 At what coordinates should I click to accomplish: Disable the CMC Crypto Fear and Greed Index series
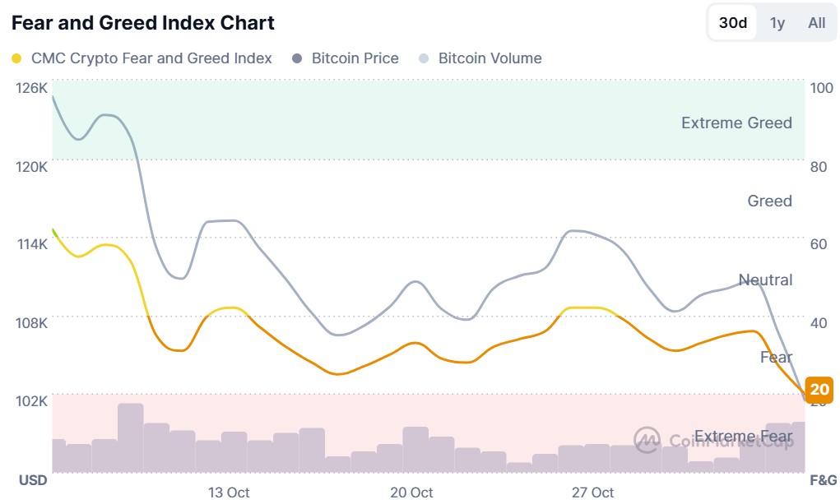(x=17, y=58)
